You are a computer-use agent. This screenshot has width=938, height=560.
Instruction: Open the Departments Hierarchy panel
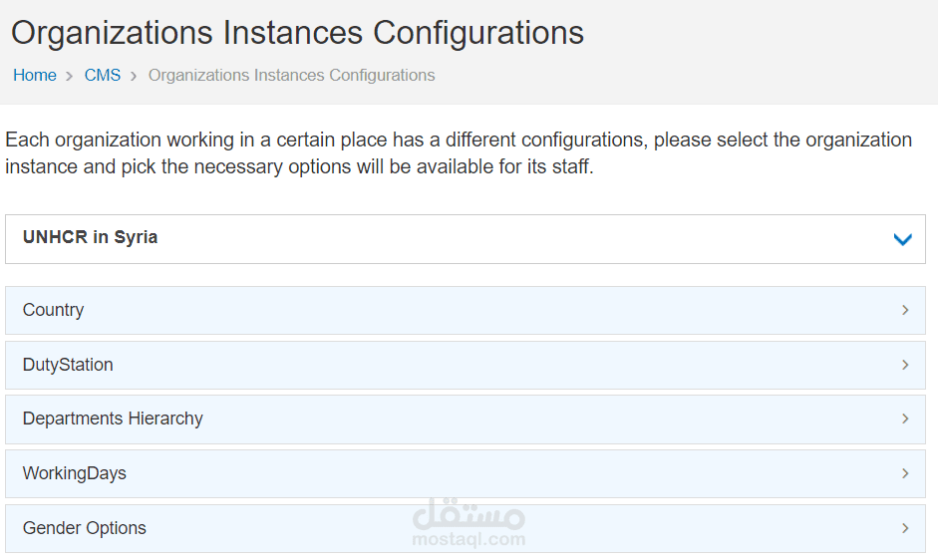113,419
